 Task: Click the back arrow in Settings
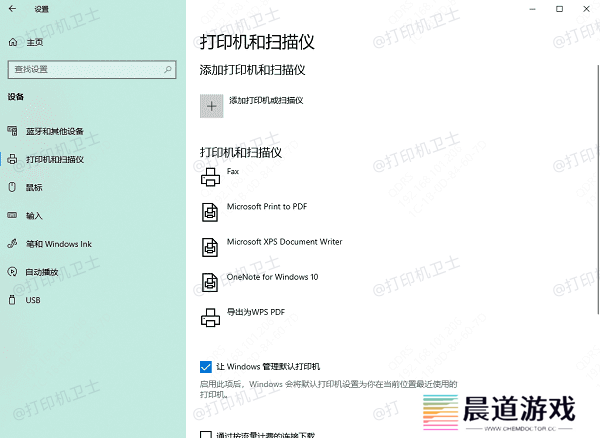pos(12,8)
